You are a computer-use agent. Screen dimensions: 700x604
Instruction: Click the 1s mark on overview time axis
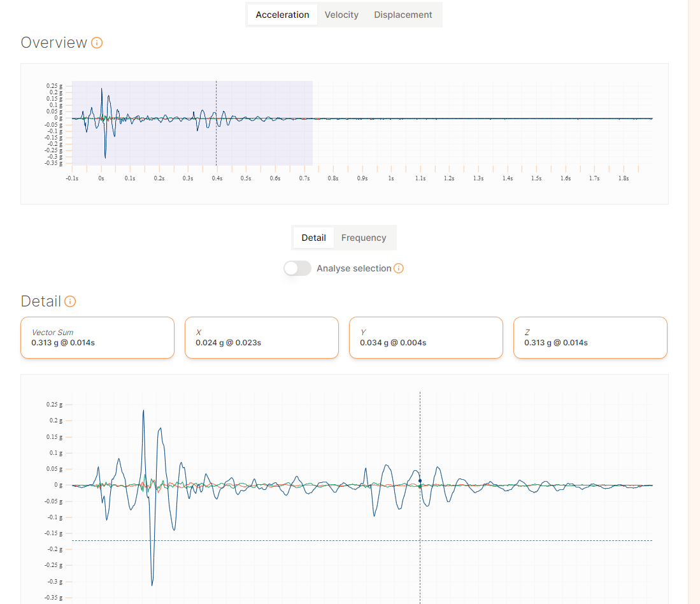[391, 178]
